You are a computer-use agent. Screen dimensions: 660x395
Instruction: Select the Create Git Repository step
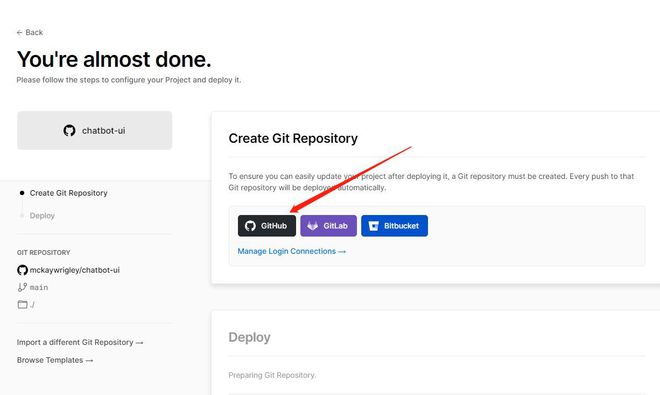click(68, 193)
